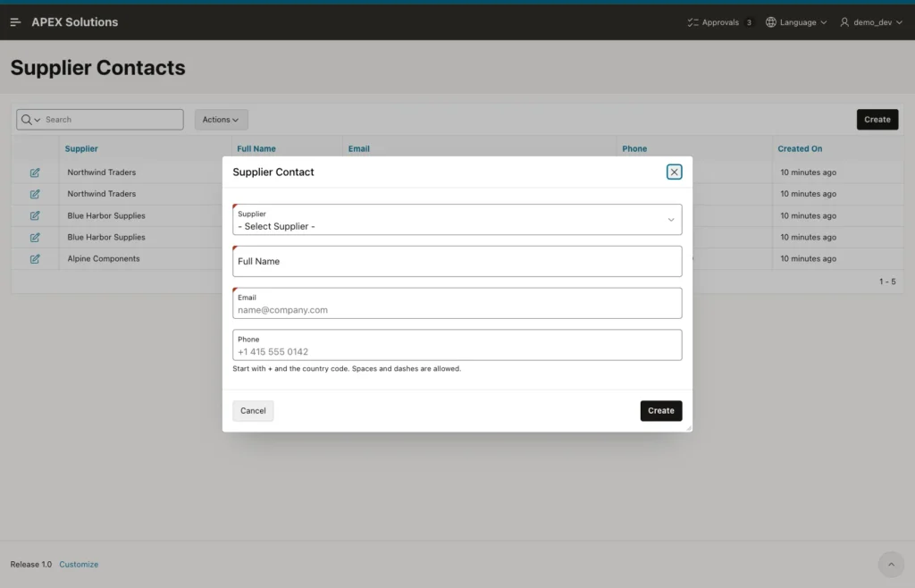Viewport: 915px width, 588px height.
Task: Click the Customize link in footer
Action: tap(79, 564)
